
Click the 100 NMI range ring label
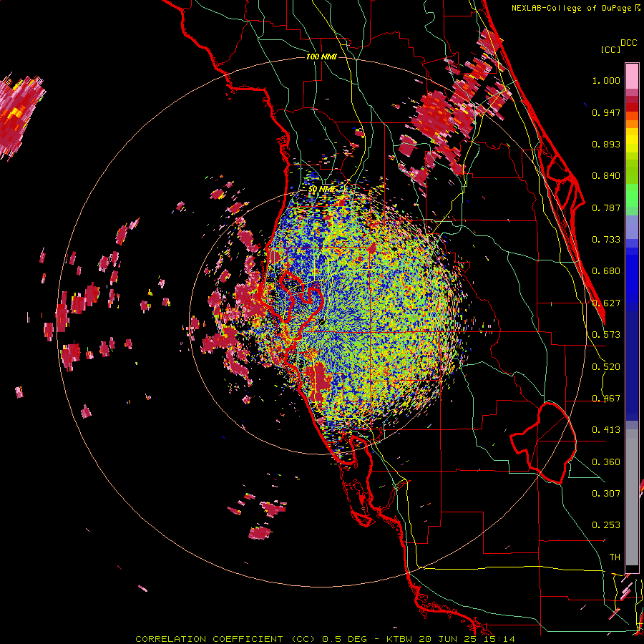click(321, 57)
